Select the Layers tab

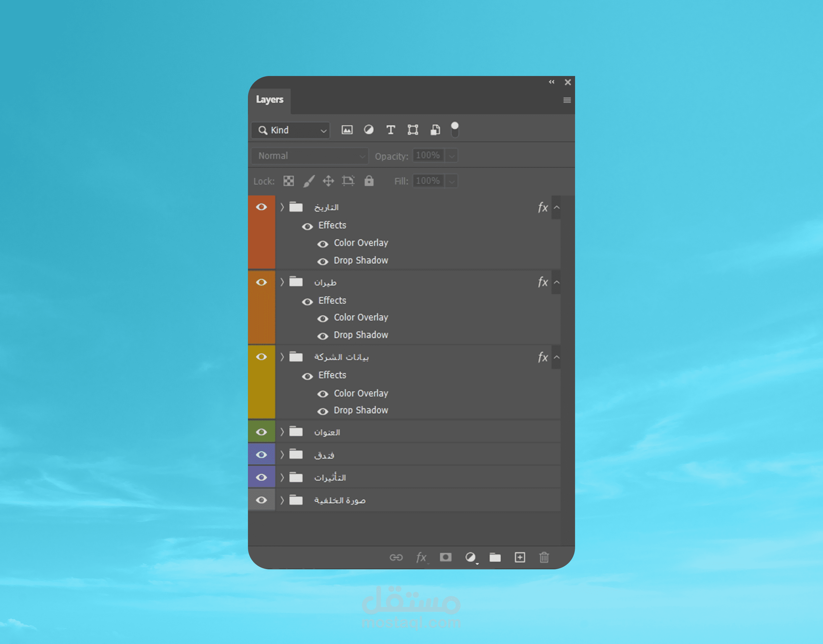tap(270, 99)
